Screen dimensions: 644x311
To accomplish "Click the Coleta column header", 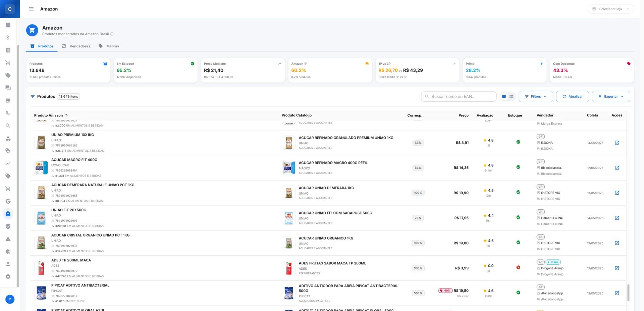I will pos(592,115).
